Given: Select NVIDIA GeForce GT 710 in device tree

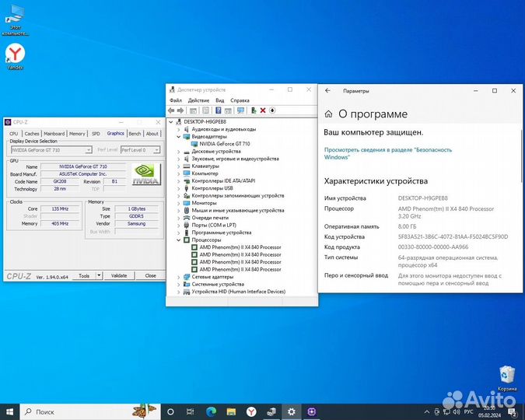Looking at the screenshot, I should (x=225, y=144).
